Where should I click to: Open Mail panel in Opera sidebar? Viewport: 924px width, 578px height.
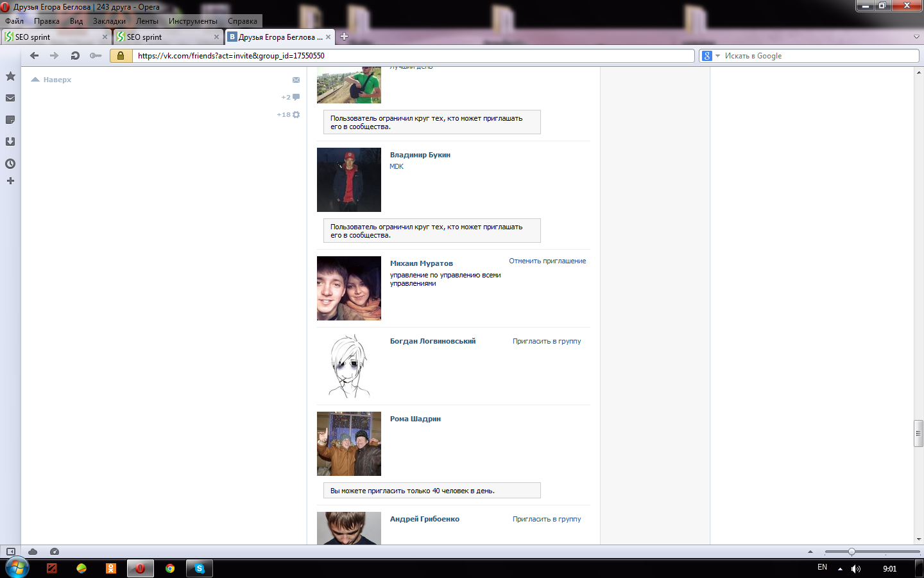[10, 98]
